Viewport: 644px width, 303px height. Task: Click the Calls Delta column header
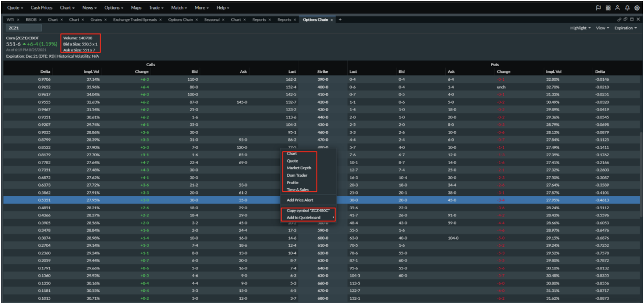click(45, 71)
